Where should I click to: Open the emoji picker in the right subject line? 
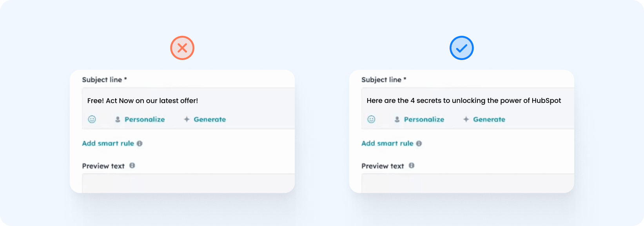tap(372, 118)
